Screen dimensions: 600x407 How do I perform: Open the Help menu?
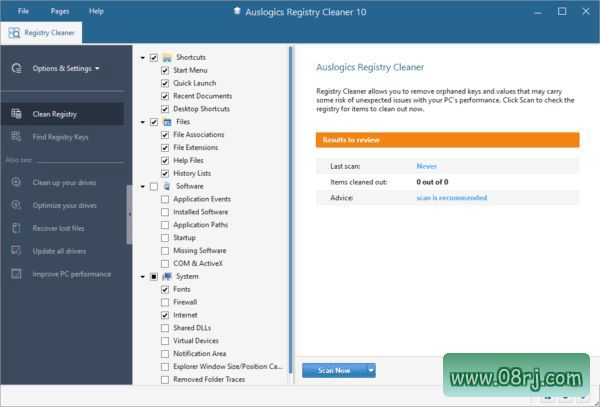click(96, 11)
